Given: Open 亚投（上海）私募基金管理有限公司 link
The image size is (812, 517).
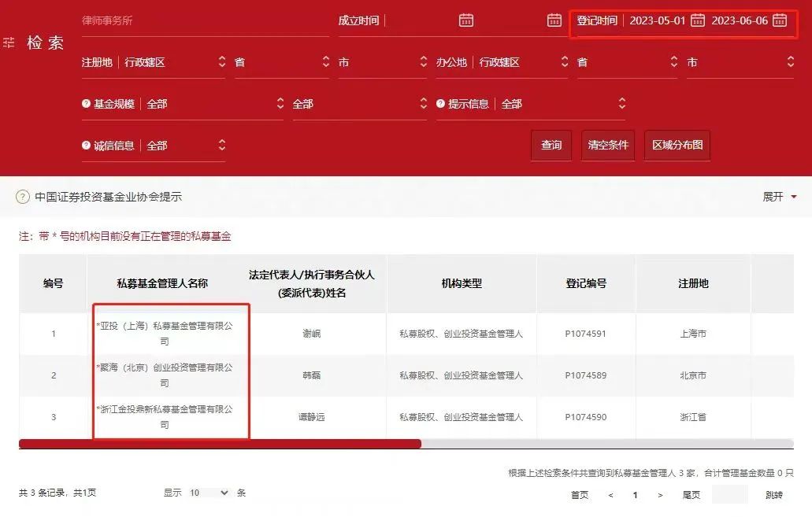Looking at the screenshot, I should [165, 333].
